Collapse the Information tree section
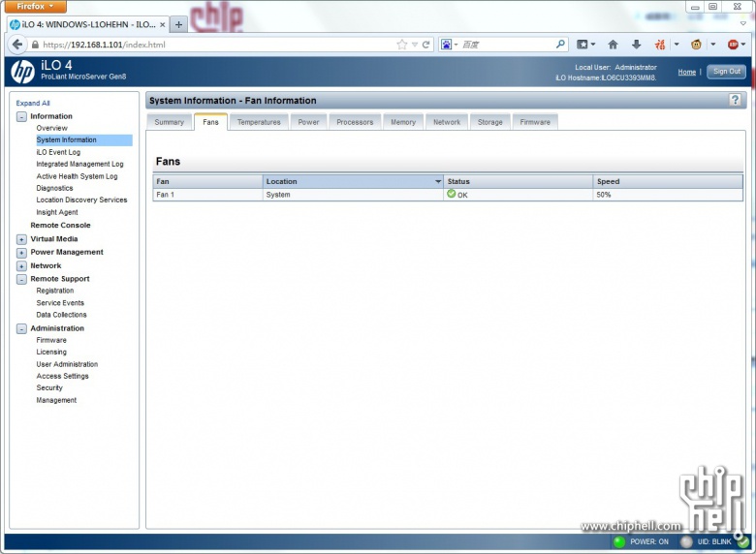Viewport: 756px width, 554px height. click(21, 116)
